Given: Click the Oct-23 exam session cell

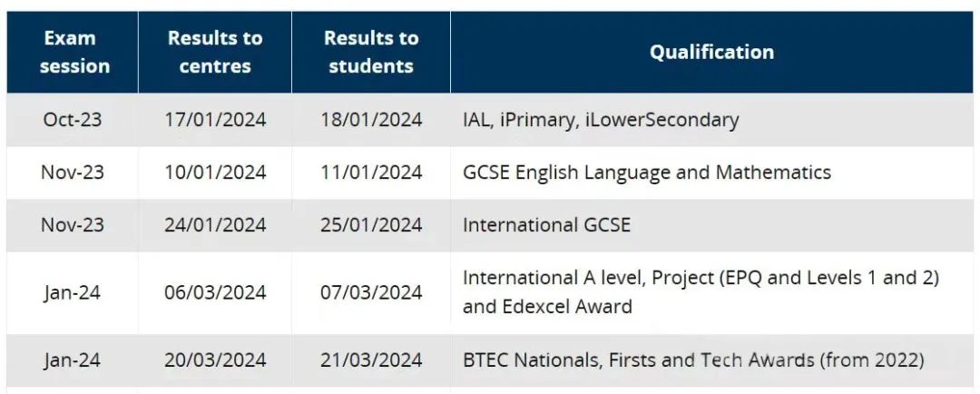Looking at the screenshot, I should click(72, 120).
